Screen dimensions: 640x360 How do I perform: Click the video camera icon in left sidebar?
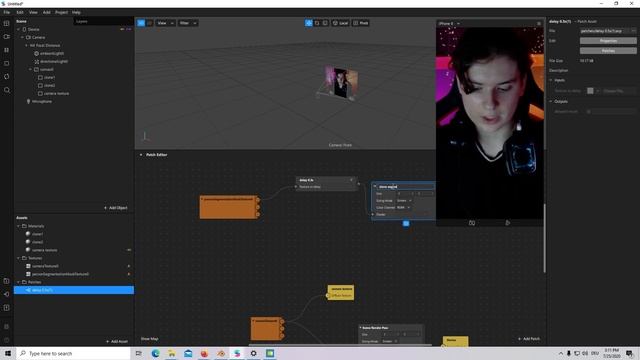point(7,37)
